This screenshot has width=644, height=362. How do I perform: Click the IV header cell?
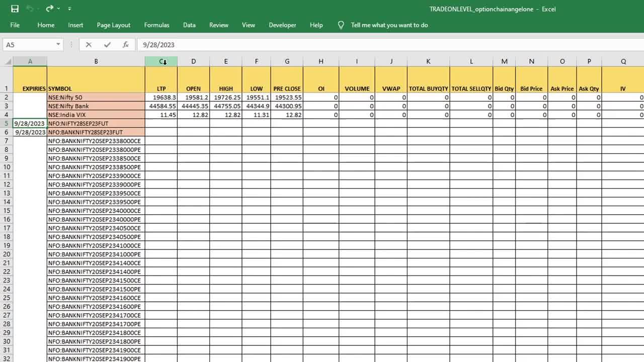[623, 79]
